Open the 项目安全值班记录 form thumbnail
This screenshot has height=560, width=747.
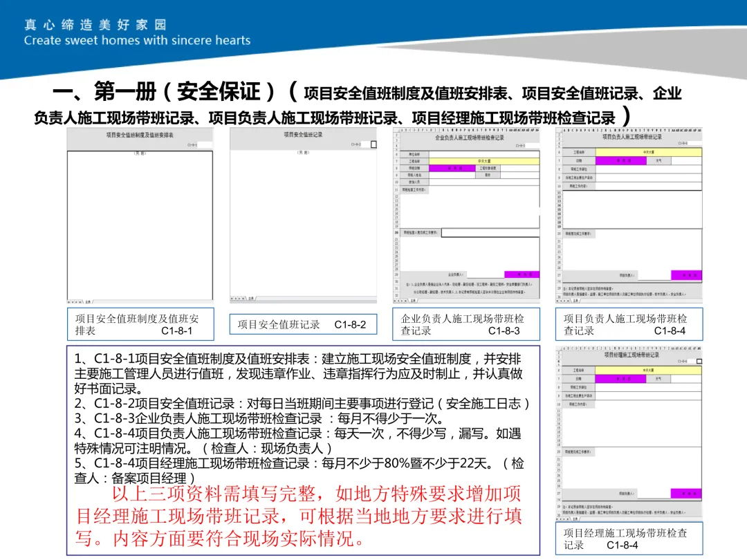coord(304,215)
